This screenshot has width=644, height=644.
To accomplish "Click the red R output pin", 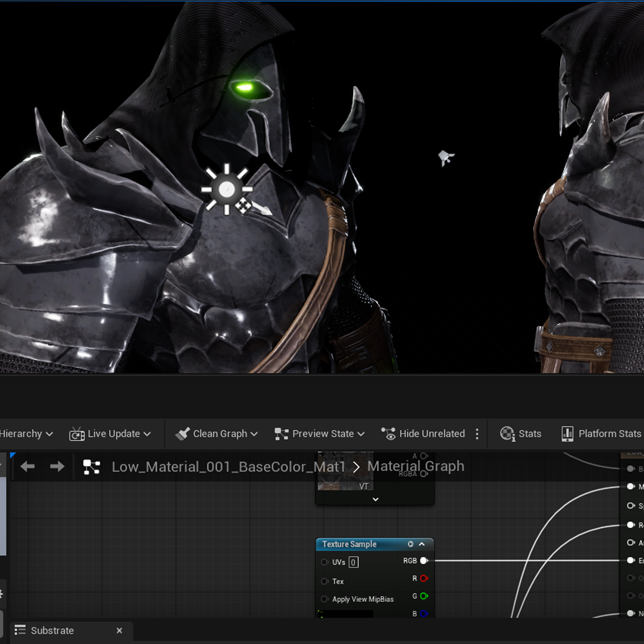I will (424, 578).
